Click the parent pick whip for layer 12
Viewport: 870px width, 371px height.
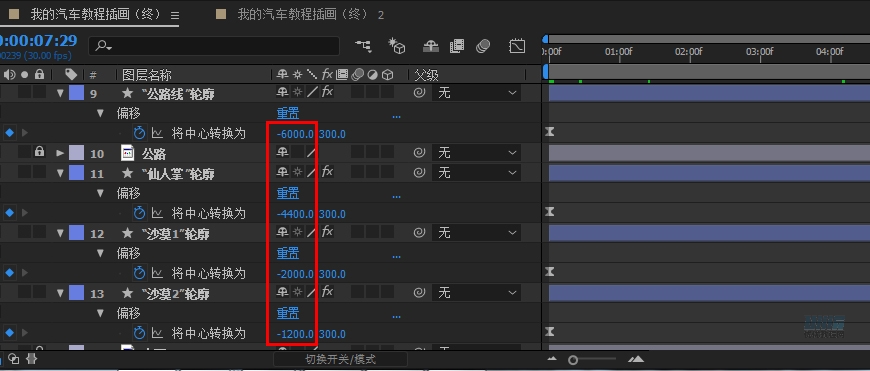click(419, 233)
